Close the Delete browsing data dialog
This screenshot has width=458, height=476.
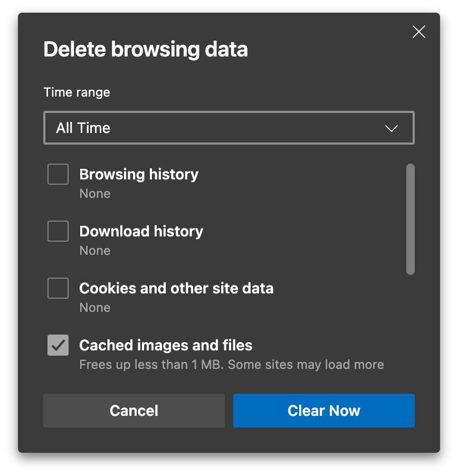(x=418, y=32)
